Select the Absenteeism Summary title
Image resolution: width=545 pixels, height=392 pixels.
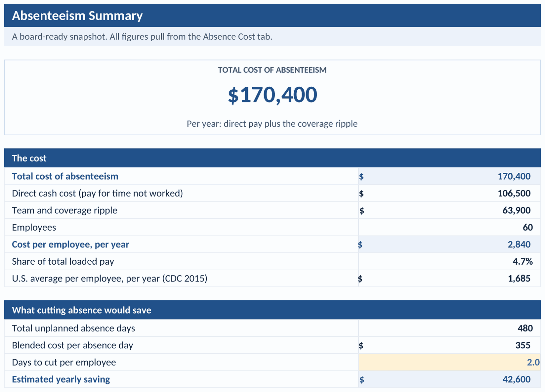pyautogui.click(x=77, y=16)
